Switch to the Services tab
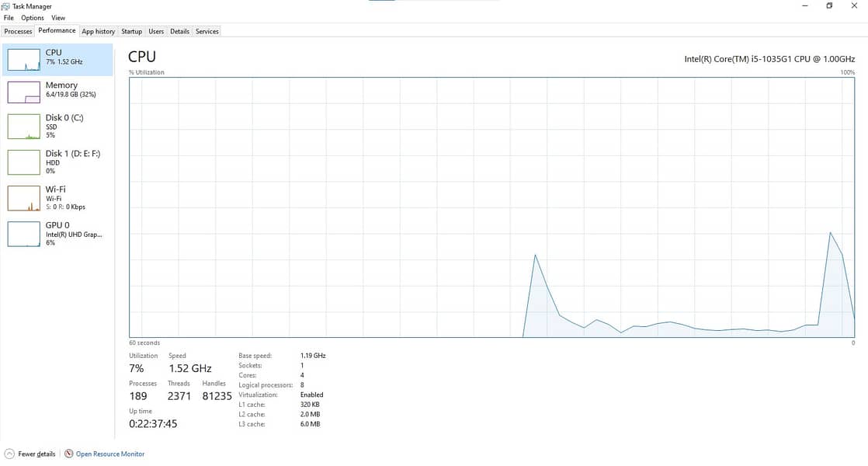868x466 pixels. [x=207, y=32]
